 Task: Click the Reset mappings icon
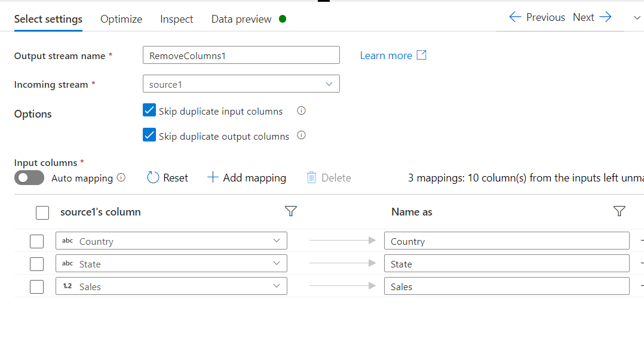(153, 177)
